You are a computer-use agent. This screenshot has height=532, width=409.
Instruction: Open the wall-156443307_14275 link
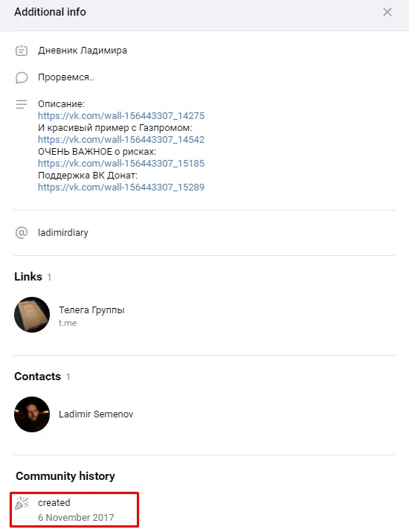coord(121,115)
